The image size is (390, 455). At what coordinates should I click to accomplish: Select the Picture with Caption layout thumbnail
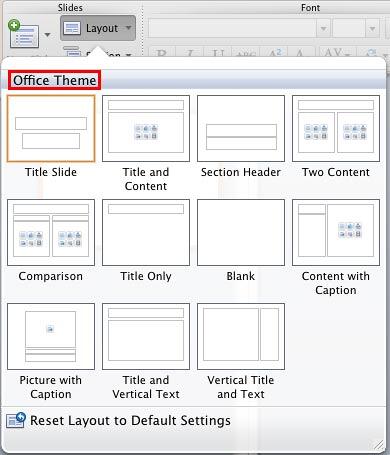pyautogui.click(x=51, y=336)
